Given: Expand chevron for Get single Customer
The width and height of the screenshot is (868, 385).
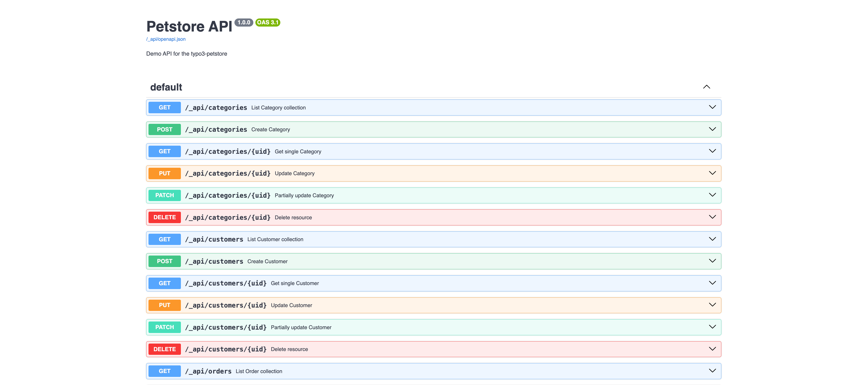Looking at the screenshot, I should click(712, 283).
